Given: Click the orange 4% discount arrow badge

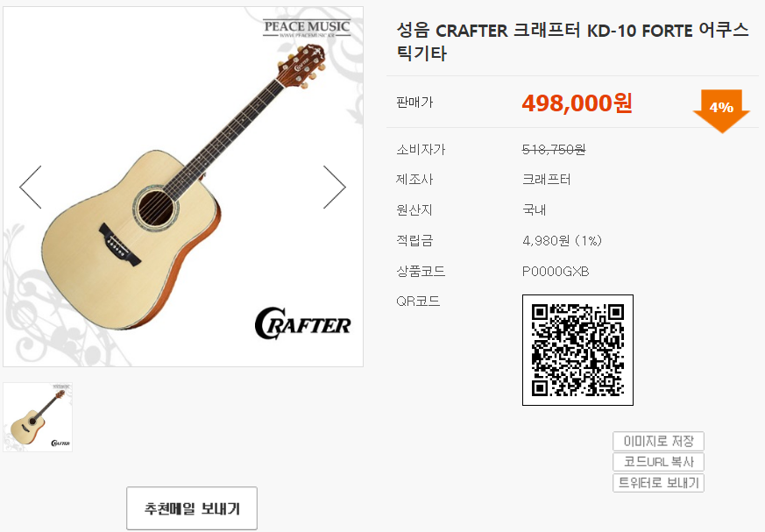Looking at the screenshot, I should pos(721,110).
